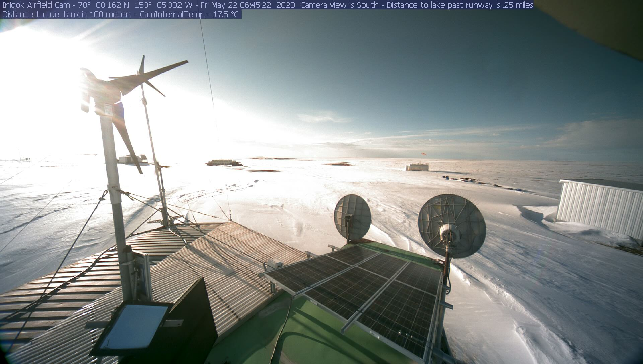Click the 'CamInternalTemp - 17.5 °C' reading
Image resolution: width=643 pixels, height=364 pixels.
pos(189,14)
